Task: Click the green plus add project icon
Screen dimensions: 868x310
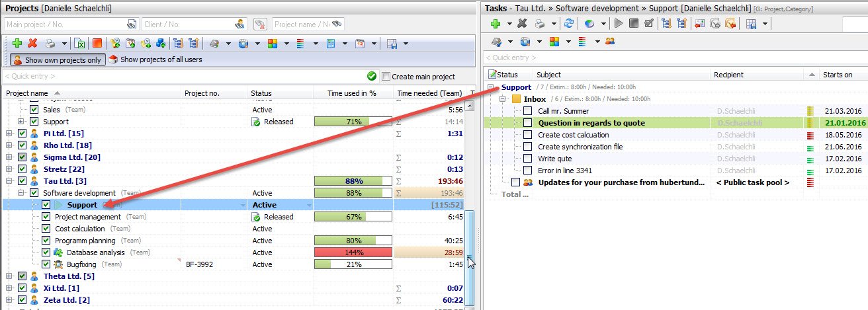Action: coord(17,44)
